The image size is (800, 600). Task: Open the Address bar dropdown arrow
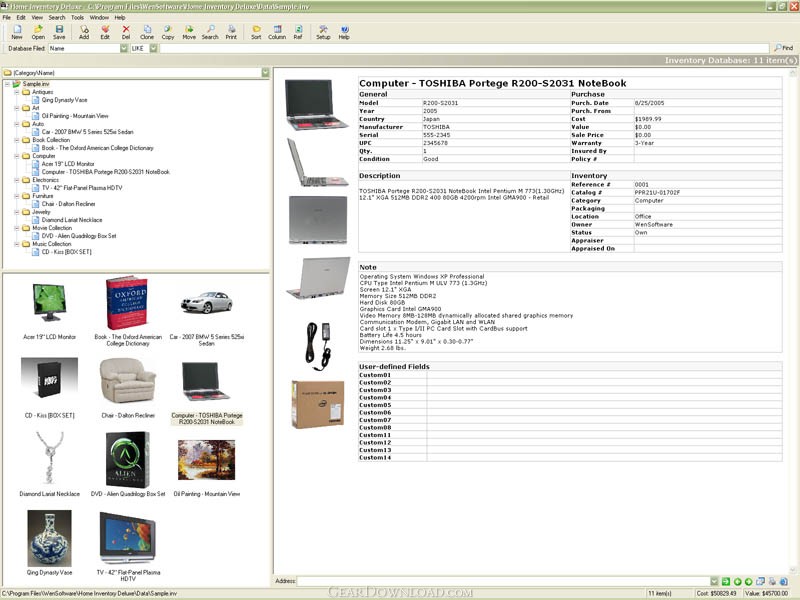pos(714,581)
